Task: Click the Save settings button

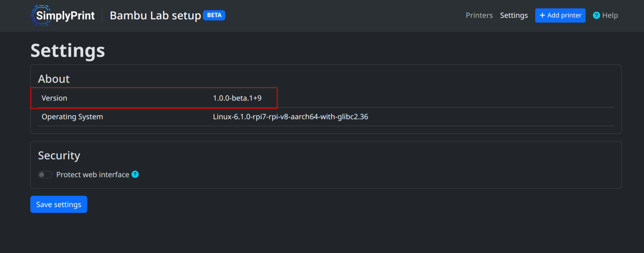Action: [x=59, y=204]
